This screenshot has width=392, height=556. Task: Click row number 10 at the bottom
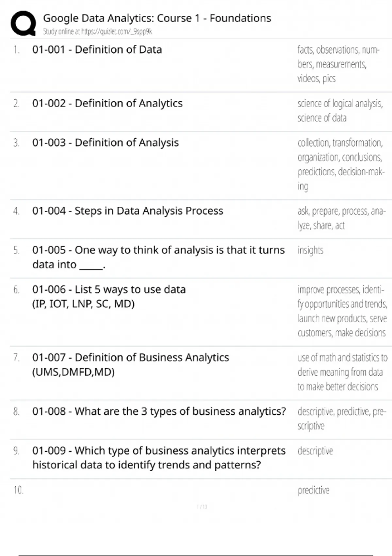pos(18,490)
